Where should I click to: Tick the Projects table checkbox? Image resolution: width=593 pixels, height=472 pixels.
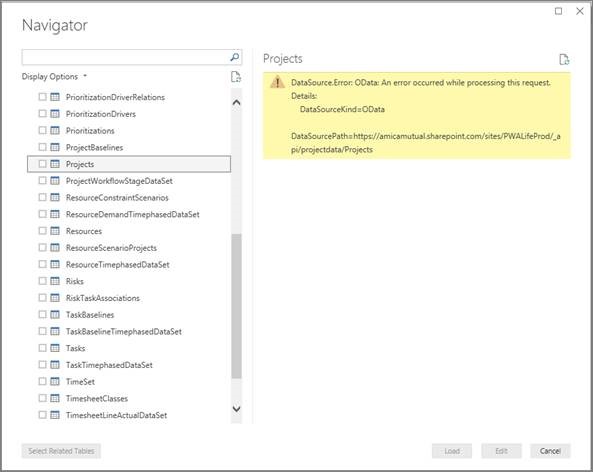[42, 164]
